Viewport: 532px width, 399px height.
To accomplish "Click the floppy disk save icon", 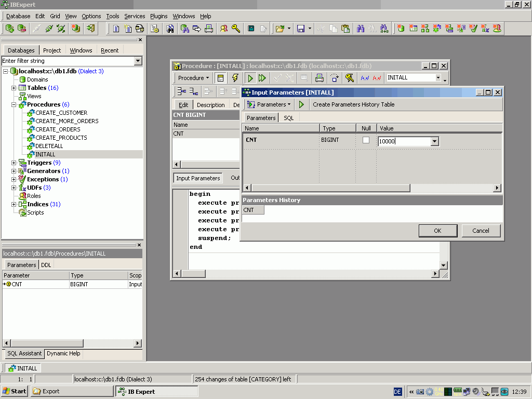I will point(301,29).
